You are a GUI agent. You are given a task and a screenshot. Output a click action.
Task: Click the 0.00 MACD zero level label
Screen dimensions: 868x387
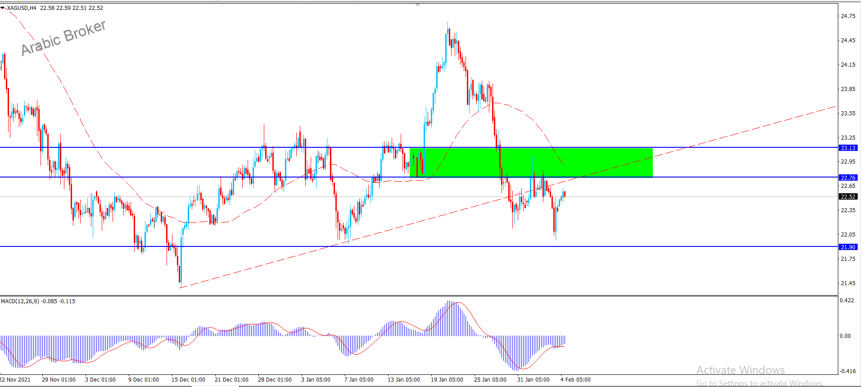coord(845,336)
